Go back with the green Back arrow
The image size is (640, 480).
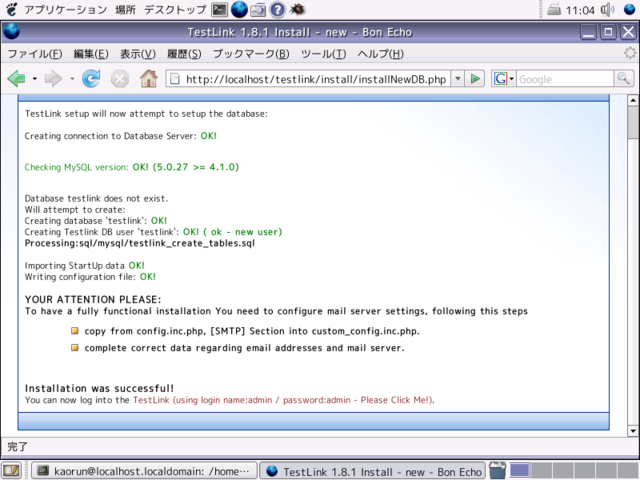click(17, 78)
